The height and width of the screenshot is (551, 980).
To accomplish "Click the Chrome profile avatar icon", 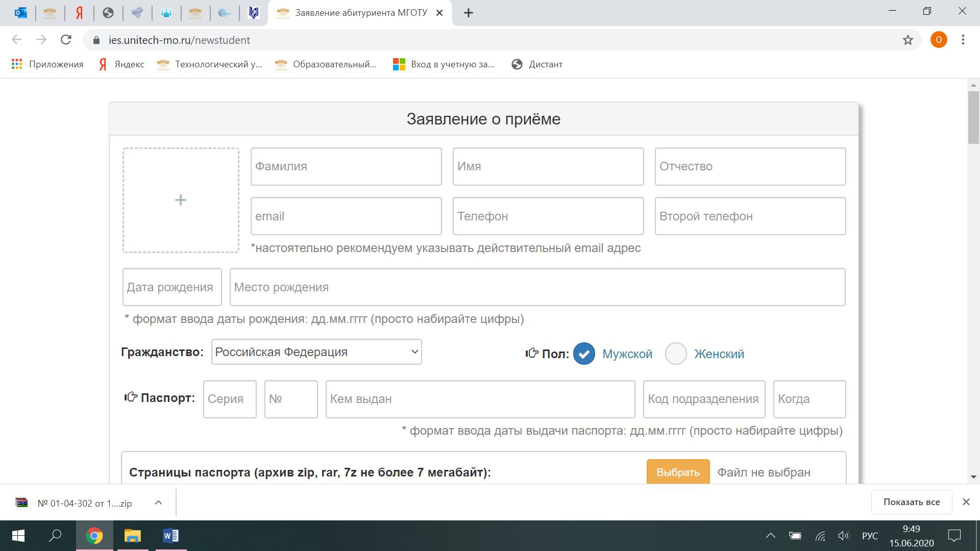I will (x=938, y=40).
